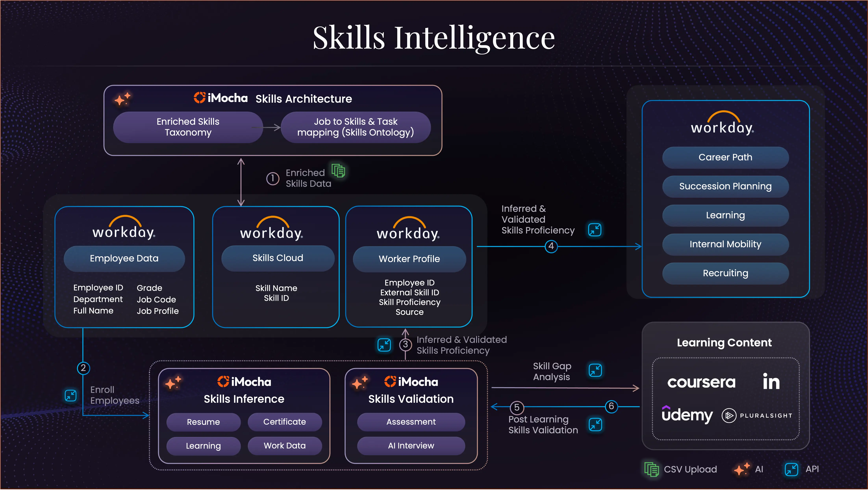Click the CSV Upload legend icon
Viewport: 868px width, 492px height.
click(x=652, y=470)
